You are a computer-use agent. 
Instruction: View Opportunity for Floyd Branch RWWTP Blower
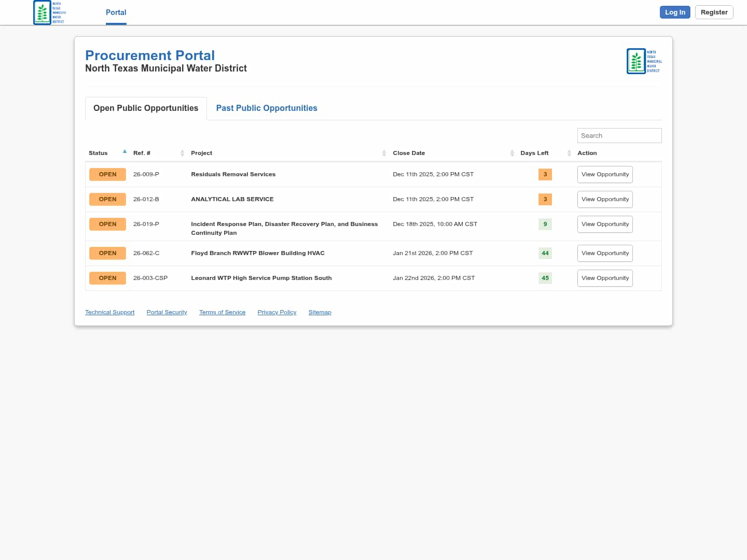click(605, 253)
